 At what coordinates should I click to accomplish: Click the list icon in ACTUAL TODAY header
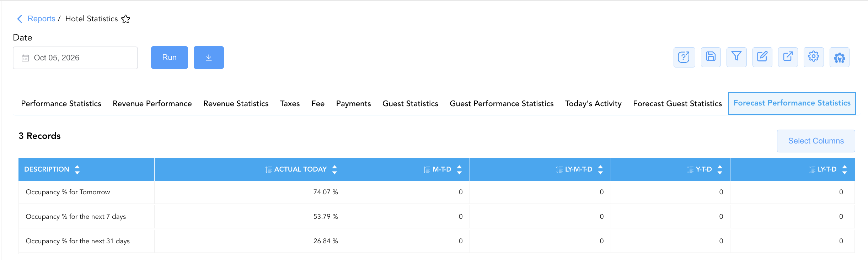tap(269, 169)
